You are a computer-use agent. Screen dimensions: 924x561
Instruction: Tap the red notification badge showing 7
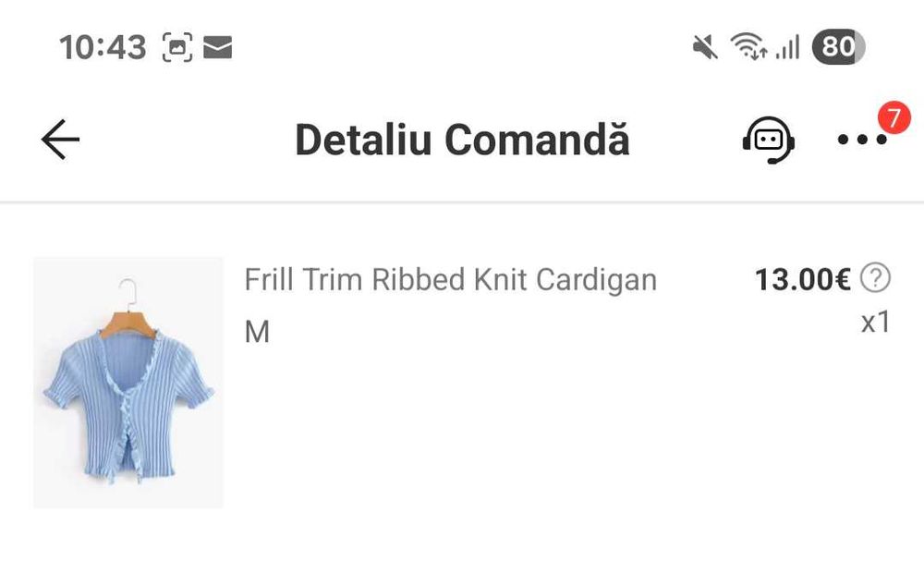(x=894, y=118)
